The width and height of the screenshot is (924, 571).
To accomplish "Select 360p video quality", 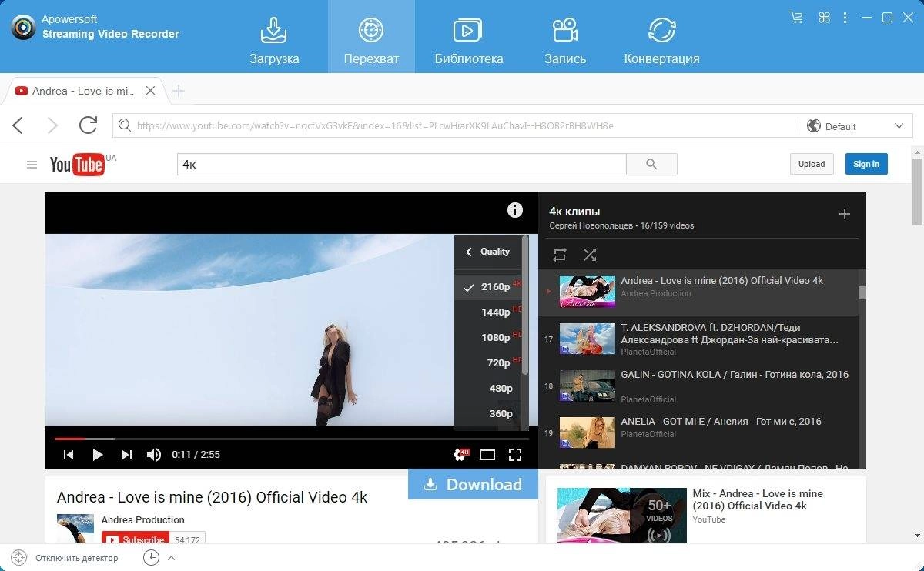I will click(488, 413).
